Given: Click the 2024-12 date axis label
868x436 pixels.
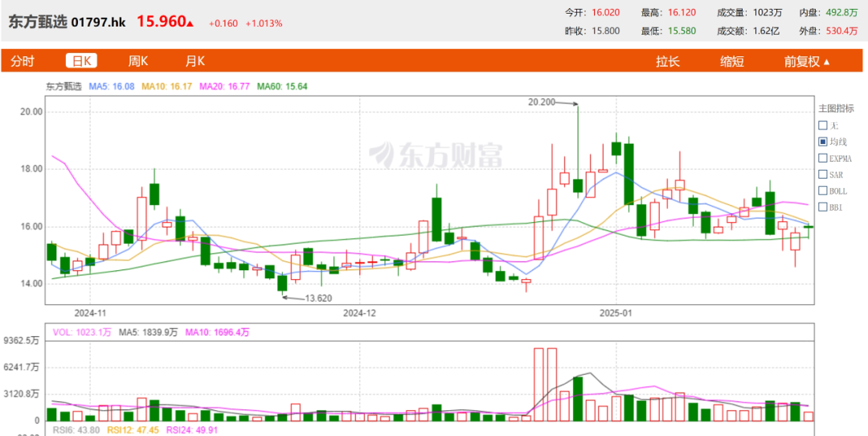Looking at the screenshot, I should coord(360,313).
